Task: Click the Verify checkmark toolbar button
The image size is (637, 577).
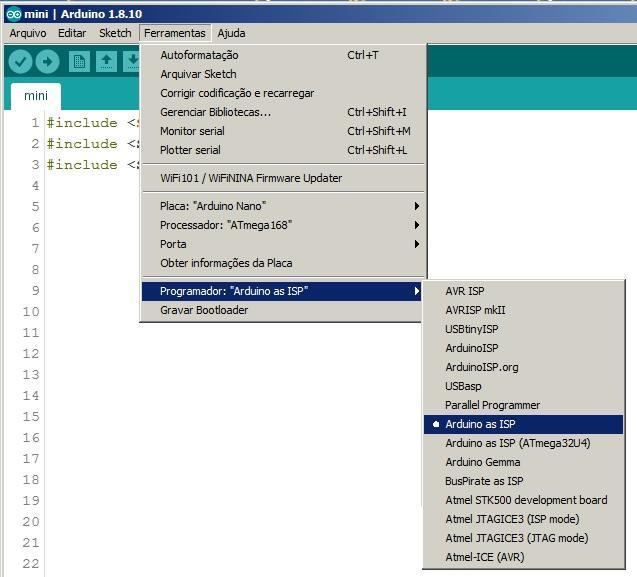Action: tap(20, 62)
